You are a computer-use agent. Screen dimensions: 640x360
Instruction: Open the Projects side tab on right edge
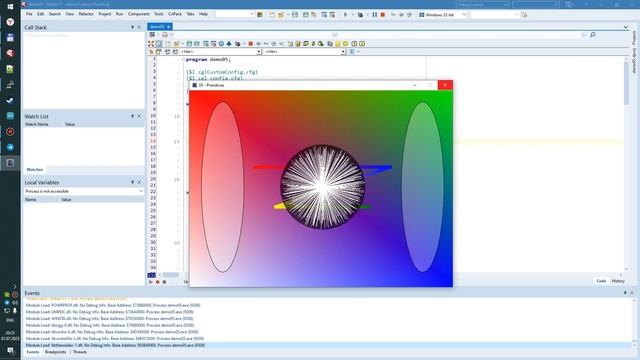[x=634, y=38]
